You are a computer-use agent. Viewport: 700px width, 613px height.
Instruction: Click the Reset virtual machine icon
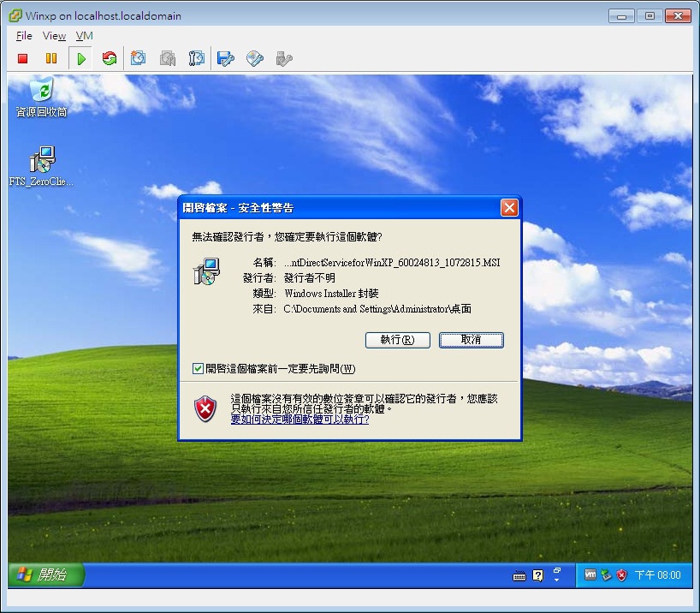109,58
